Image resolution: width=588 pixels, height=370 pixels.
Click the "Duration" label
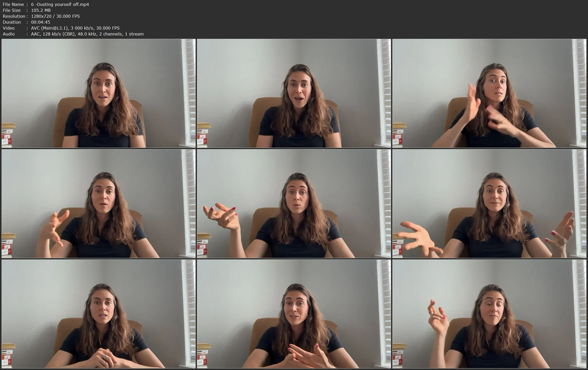12,22
